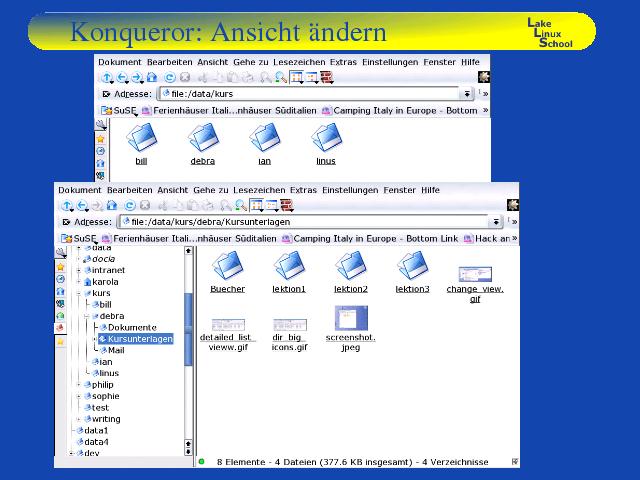
Task: Click KDE gear icon in front window
Action: pyautogui.click(x=513, y=205)
